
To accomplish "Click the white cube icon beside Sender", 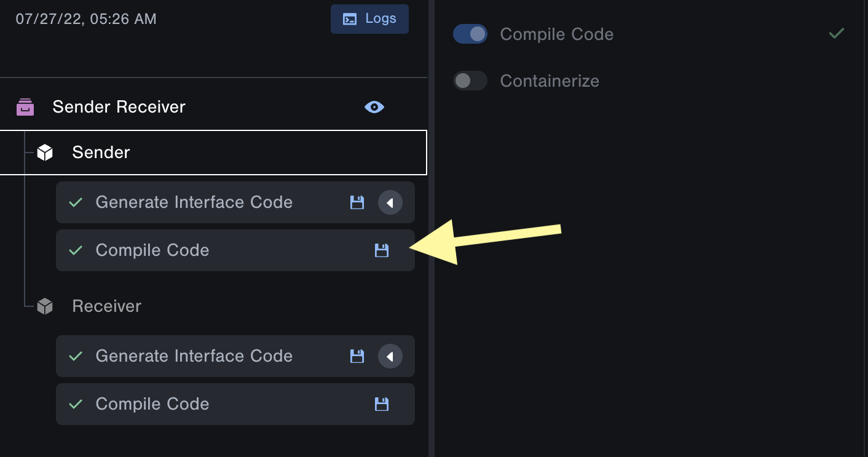I will (x=45, y=153).
